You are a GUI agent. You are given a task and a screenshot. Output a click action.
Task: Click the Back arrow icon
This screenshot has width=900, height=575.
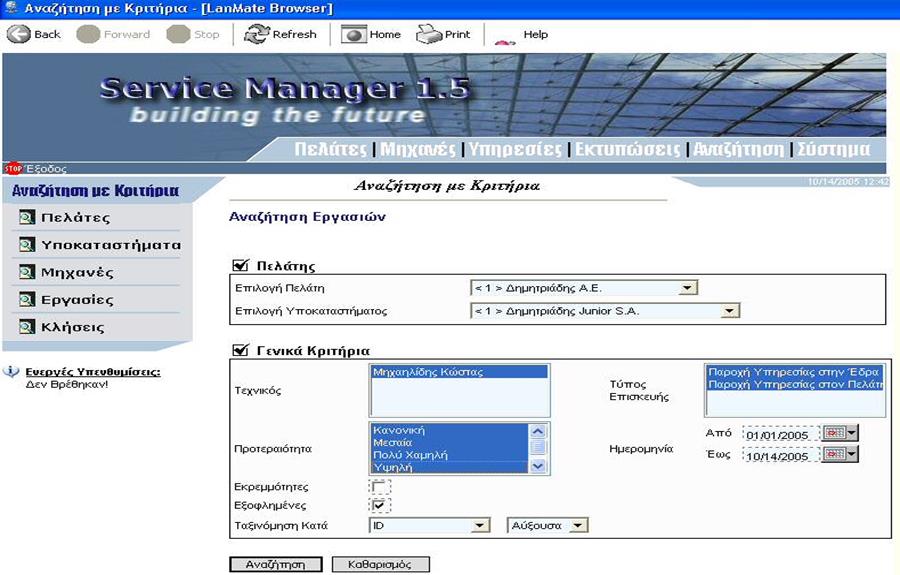coord(18,34)
